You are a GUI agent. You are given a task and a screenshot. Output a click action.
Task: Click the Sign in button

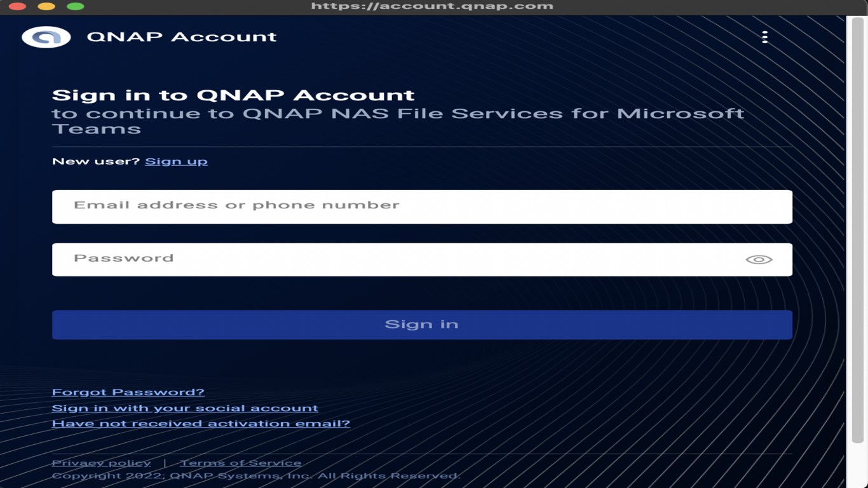click(x=422, y=325)
